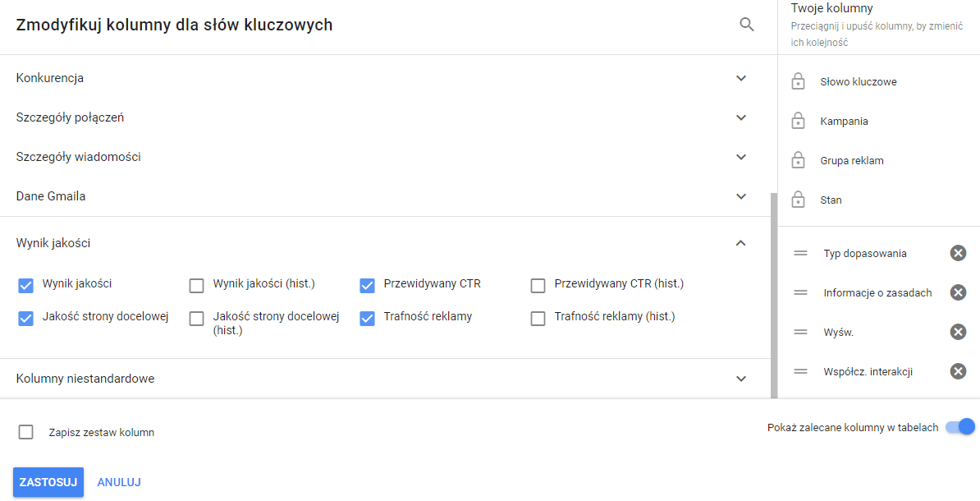Collapse the Wynik jakości section
The image size is (980, 501).
coord(741,244)
